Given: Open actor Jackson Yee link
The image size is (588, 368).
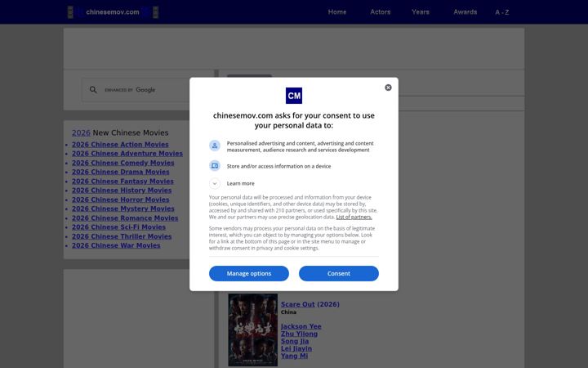Looking at the screenshot, I should pos(301,326).
